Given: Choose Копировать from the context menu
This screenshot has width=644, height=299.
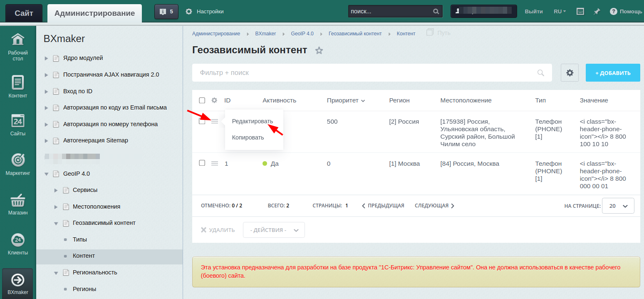Looking at the screenshot, I should pos(248,138).
